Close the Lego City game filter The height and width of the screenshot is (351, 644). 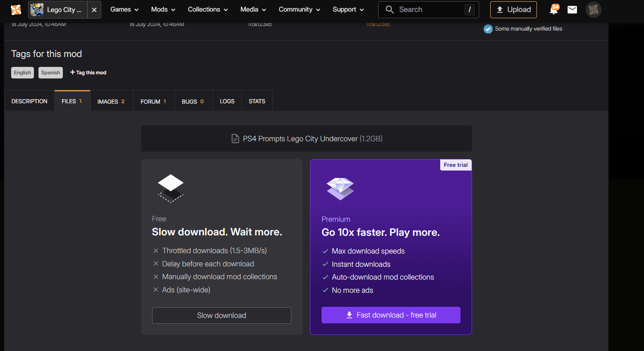[x=94, y=10]
